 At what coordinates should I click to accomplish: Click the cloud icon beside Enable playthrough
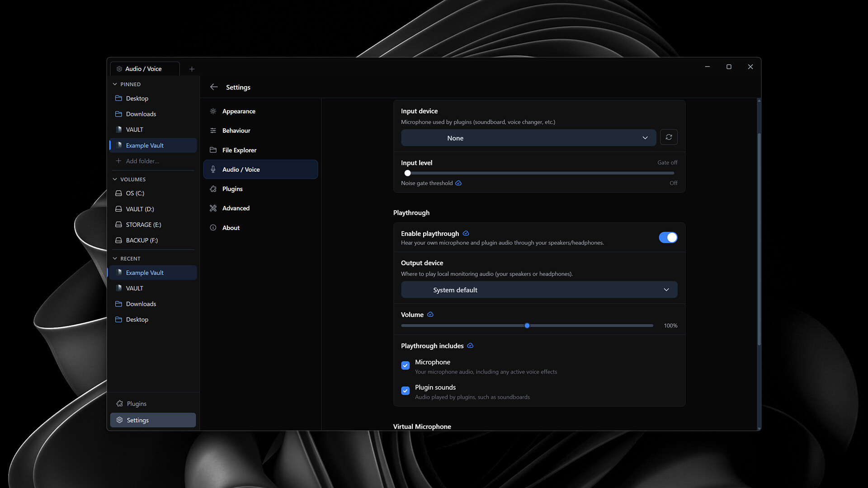(466, 234)
